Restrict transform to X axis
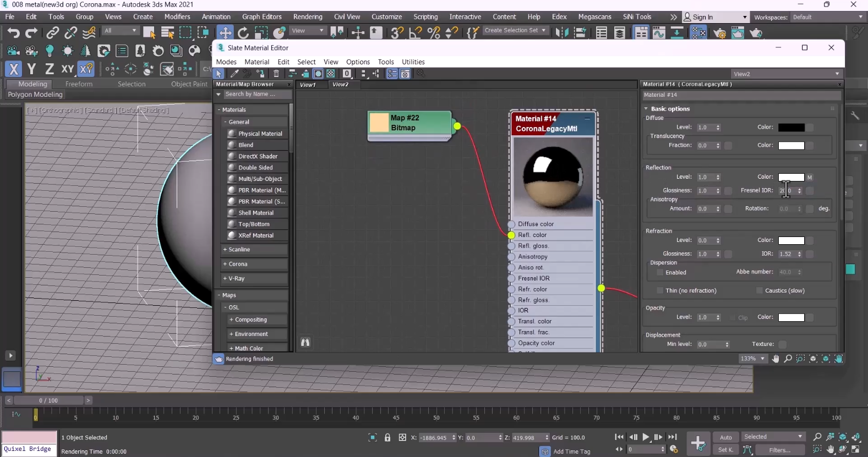Viewport: 868px width, 457px height. 13,69
